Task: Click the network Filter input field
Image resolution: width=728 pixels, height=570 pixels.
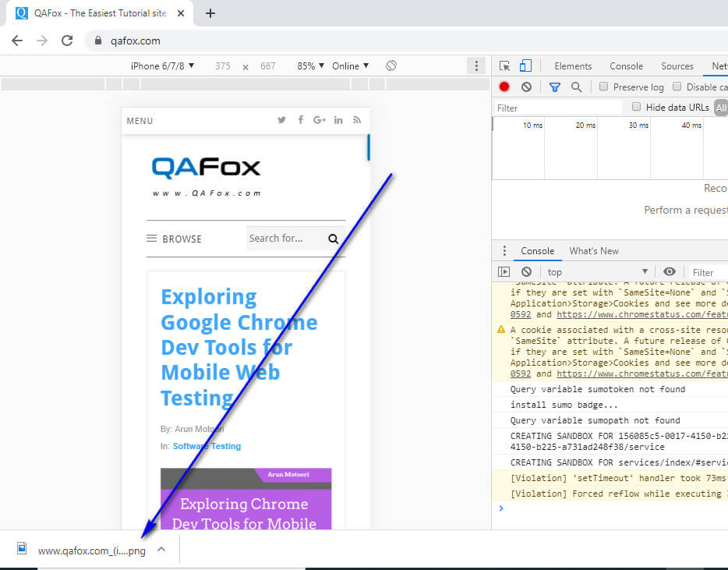Action: 557,108
